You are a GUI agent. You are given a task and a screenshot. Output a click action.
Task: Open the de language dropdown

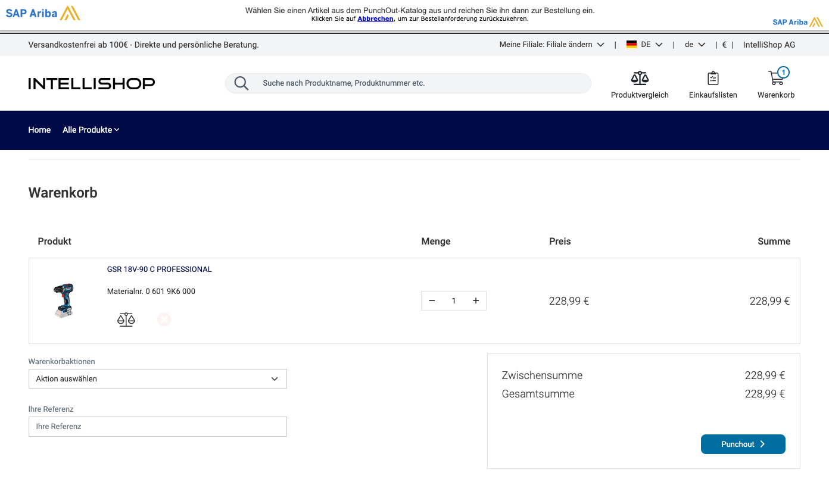pyautogui.click(x=695, y=45)
